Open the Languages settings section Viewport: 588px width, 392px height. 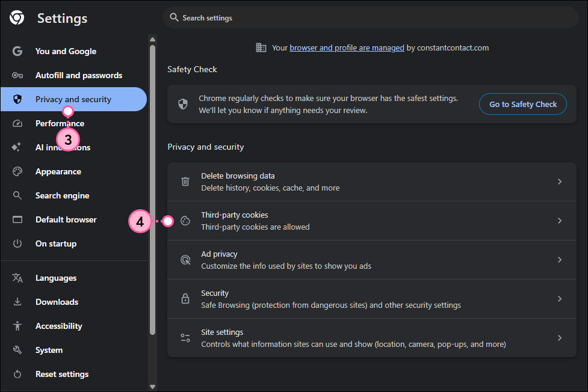pyautogui.click(x=57, y=278)
